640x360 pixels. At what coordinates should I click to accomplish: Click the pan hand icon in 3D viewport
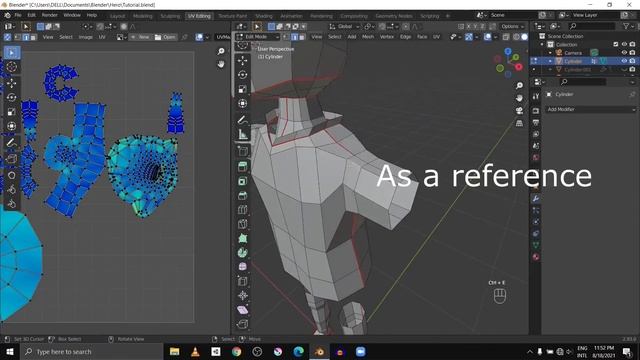[x=519, y=98]
